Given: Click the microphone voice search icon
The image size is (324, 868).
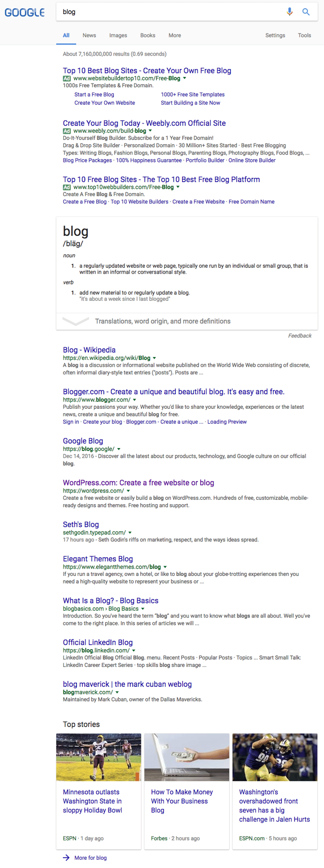Looking at the screenshot, I should click(290, 12).
